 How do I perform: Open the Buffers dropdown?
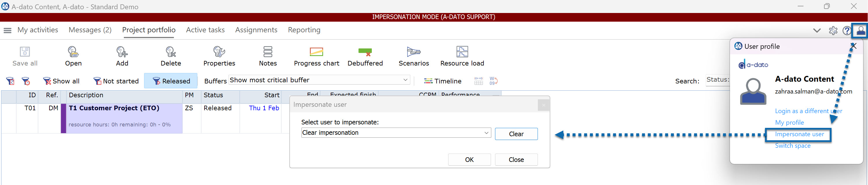tap(319, 80)
